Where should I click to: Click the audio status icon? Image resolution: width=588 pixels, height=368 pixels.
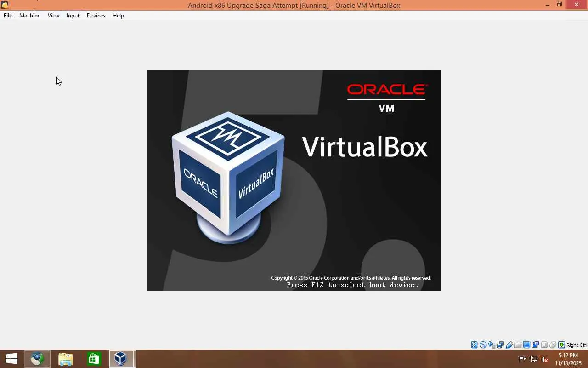pos(492,345)
